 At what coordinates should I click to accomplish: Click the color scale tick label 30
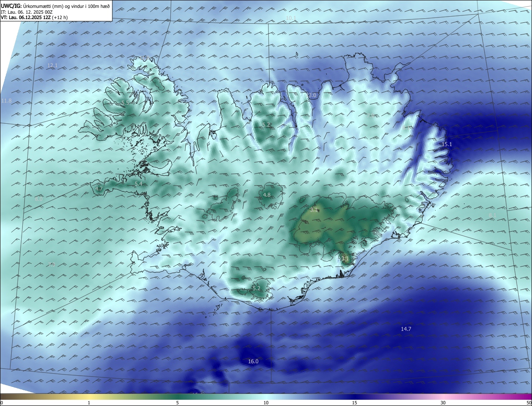pyautogui.click(x=443, y=403)
